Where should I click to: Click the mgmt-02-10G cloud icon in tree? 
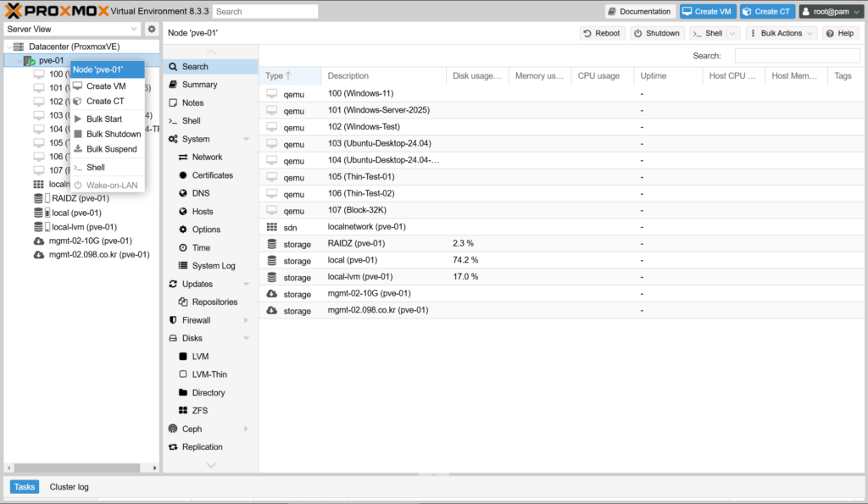click(x=38, y=241)
